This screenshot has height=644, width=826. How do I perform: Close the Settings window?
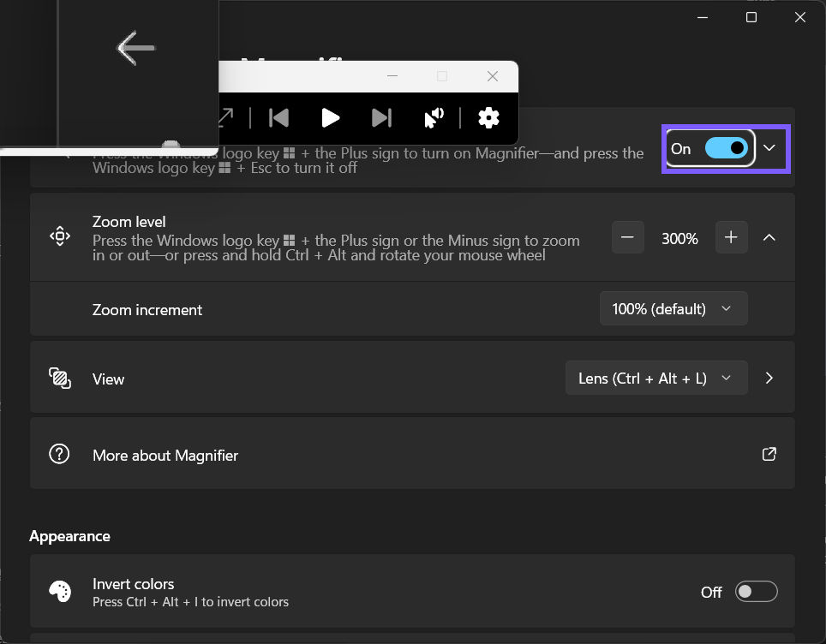pos(800,17)
